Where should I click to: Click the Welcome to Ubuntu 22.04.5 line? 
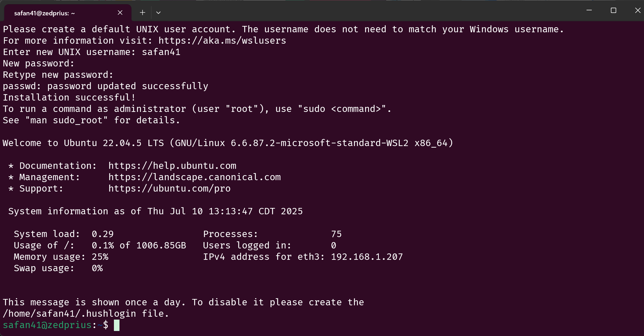(228, 143)
